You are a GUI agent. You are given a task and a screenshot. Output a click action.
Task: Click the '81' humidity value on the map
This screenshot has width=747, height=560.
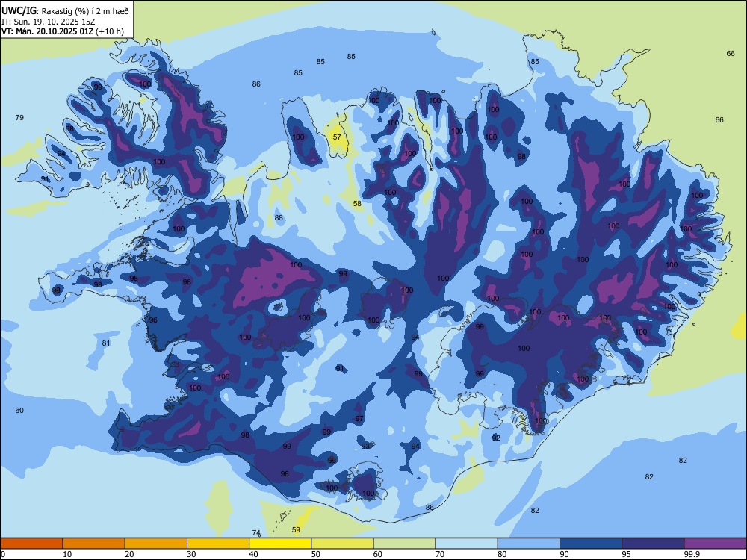[106, 343]
